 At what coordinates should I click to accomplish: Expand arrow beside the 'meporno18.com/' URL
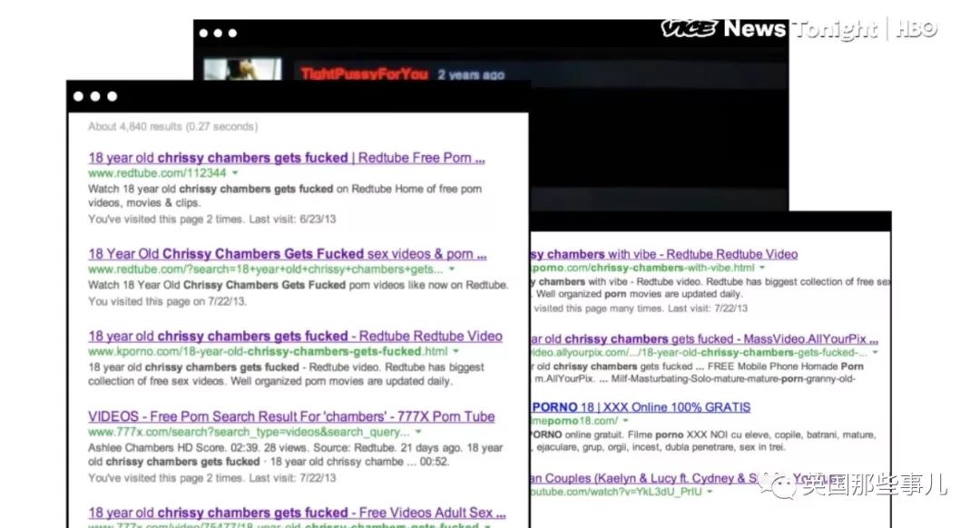click(625, 421)
